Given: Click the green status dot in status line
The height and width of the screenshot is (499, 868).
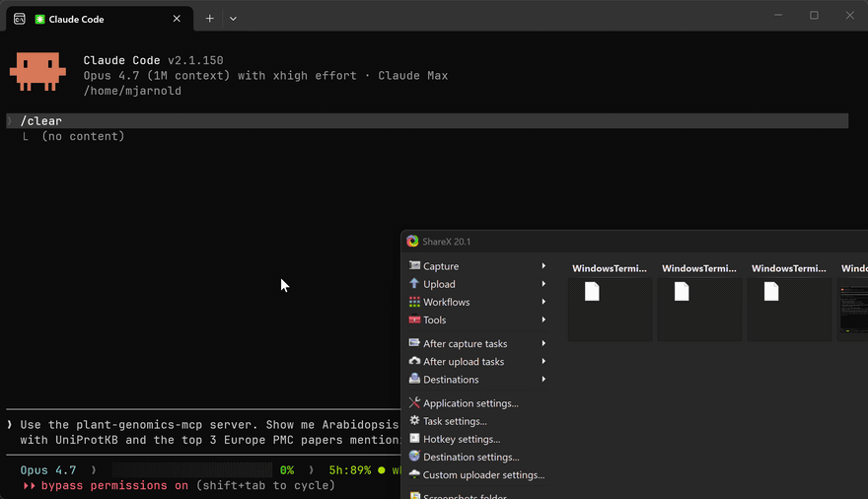Looking at the screenshot, I should click(x=382, y=470).
